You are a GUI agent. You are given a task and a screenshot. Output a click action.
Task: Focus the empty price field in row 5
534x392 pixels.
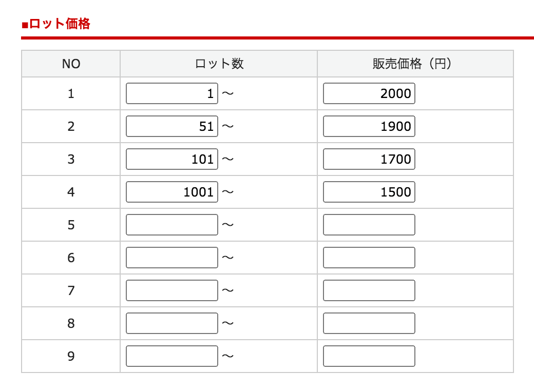[x=369, y=225]
